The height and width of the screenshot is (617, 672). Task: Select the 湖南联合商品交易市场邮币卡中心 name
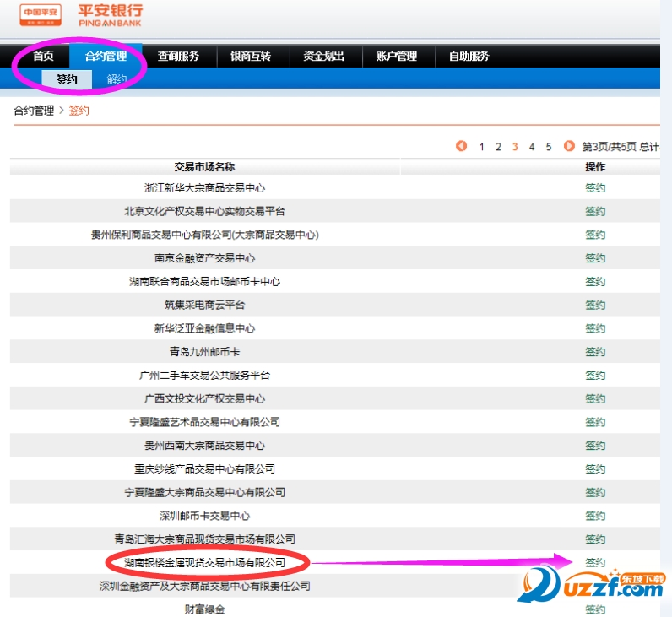tap(204, 282)
